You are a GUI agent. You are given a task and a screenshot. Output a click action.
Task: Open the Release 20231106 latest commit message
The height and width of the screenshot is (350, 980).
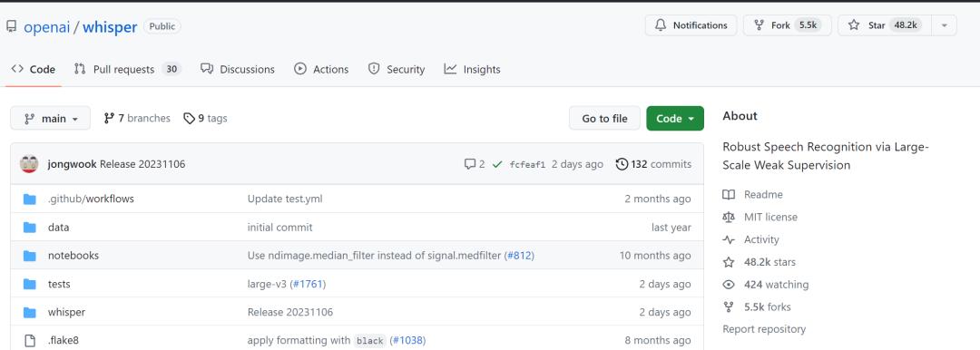[142, 164]
